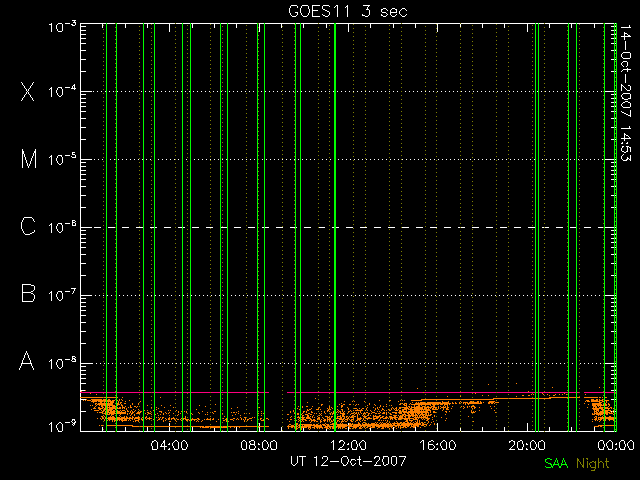Screen dimensions: 640x480
Task: Click the 16:00 time axis label
Action: click(x=438, y=445)
